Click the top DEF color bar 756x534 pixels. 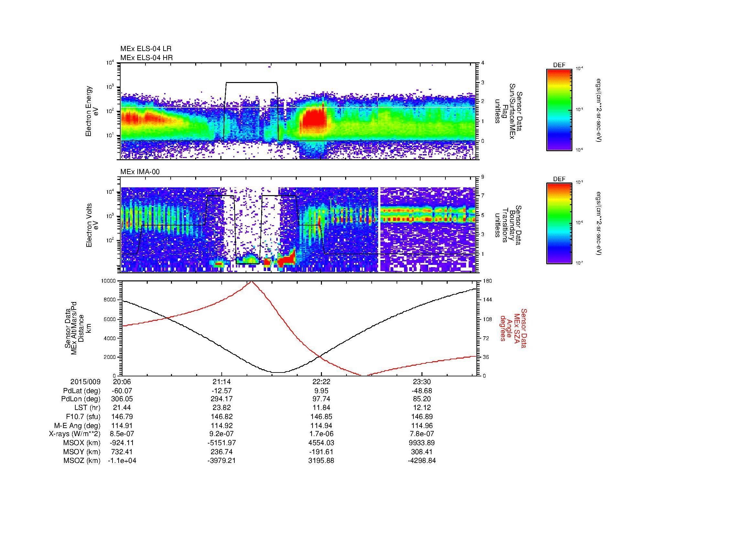tap(559, 110)
